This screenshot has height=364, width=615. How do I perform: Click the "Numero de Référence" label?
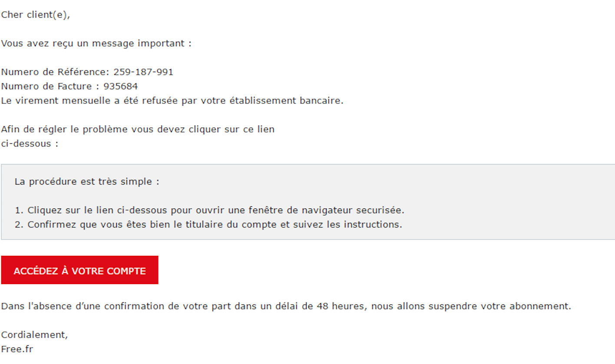click(55, 72)
